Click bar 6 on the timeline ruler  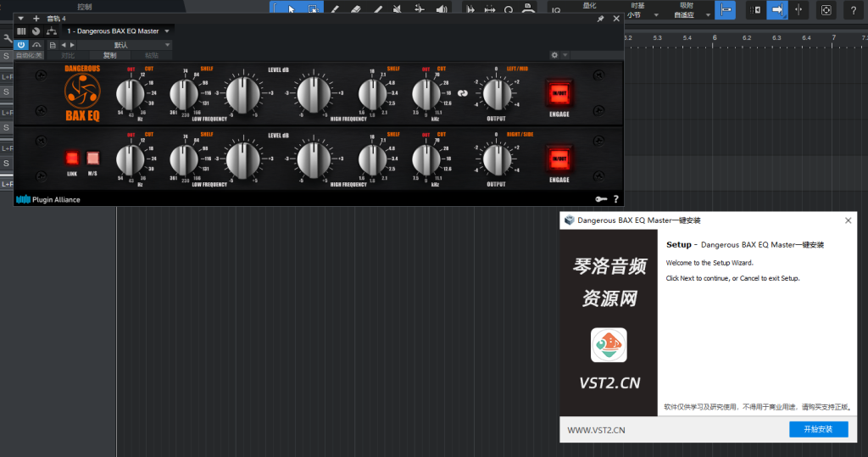pos(714,37)
